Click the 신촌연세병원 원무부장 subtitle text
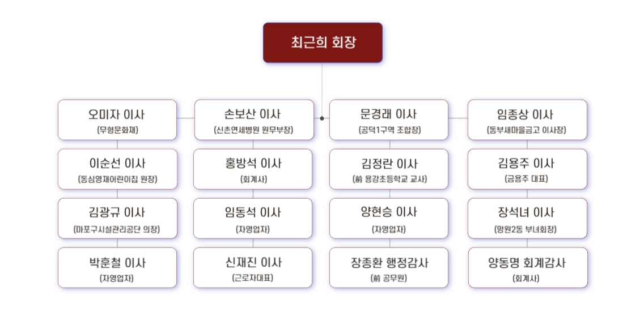The width and height of the screenshot is (644, 312). tap(254, 130)
